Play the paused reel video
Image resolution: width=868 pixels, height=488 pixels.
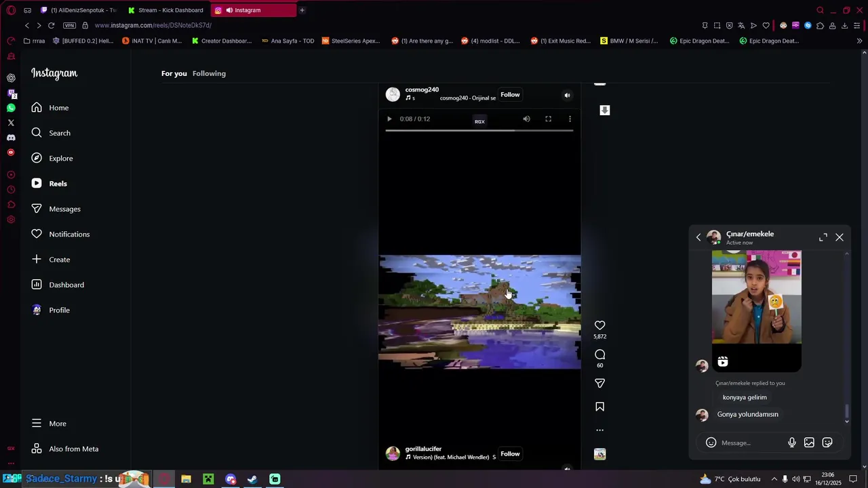(389, 119)
